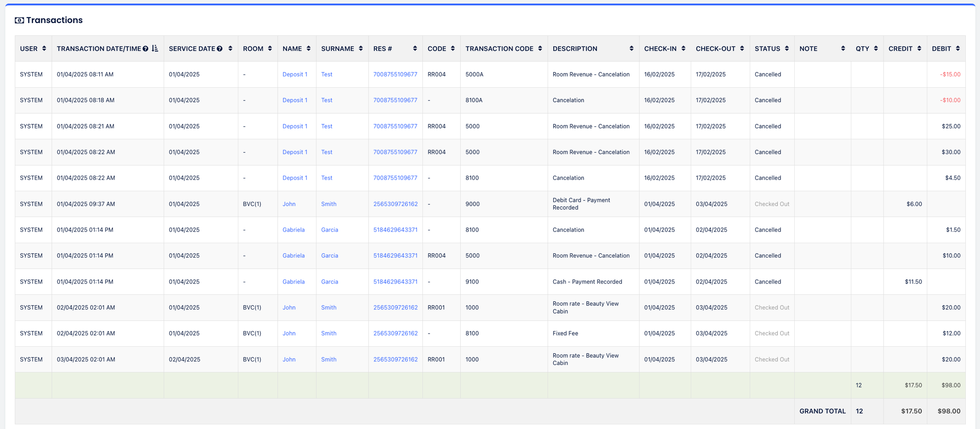
Task: Click the Service Date help question icon
Action: point(220,48)
